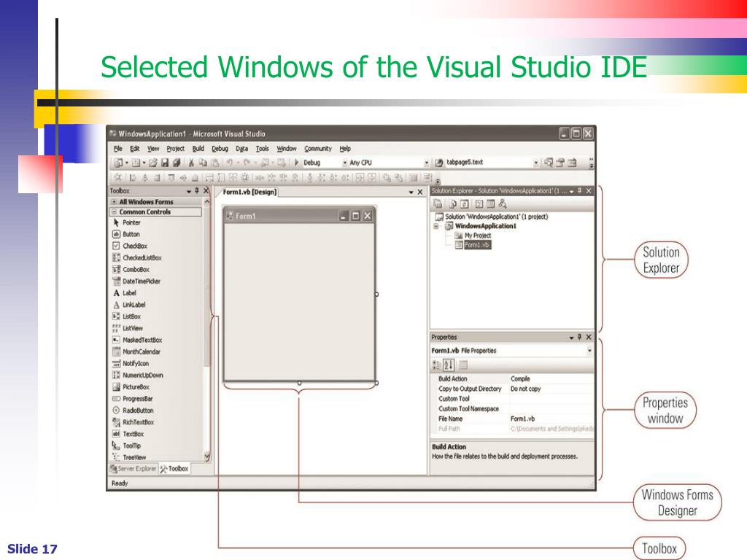Click the Build Action property row
Viewport: 747px width, 560px height.
coord(512,379)
